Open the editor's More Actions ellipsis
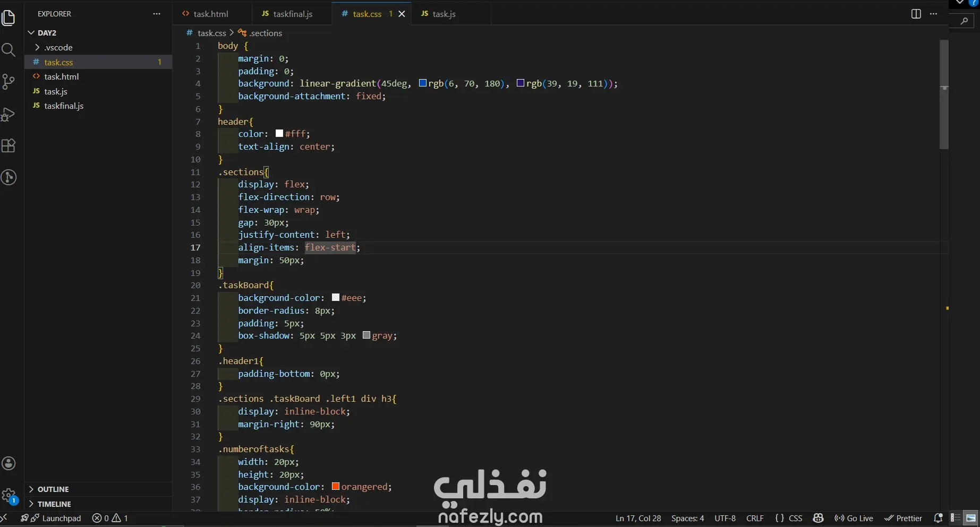 pos(934,14)
